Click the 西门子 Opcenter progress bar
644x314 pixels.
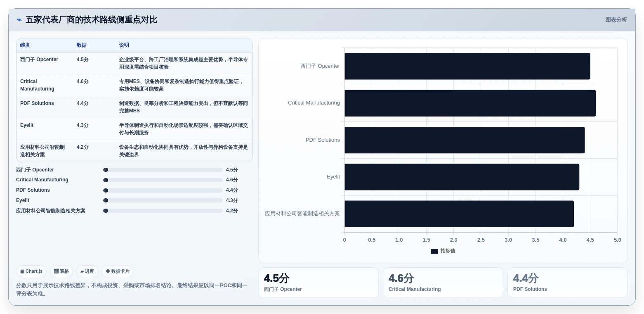(163, 170)
